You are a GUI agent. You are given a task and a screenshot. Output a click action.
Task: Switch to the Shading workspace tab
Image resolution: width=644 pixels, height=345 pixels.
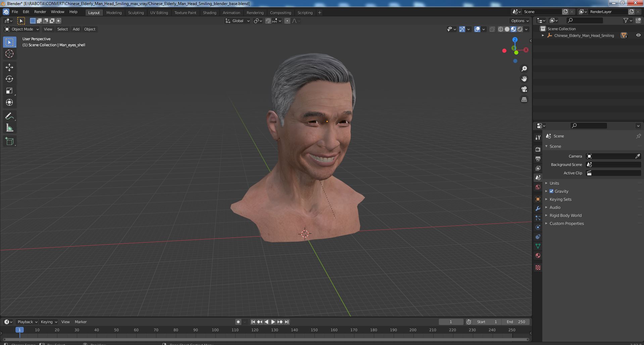[209, 13]
